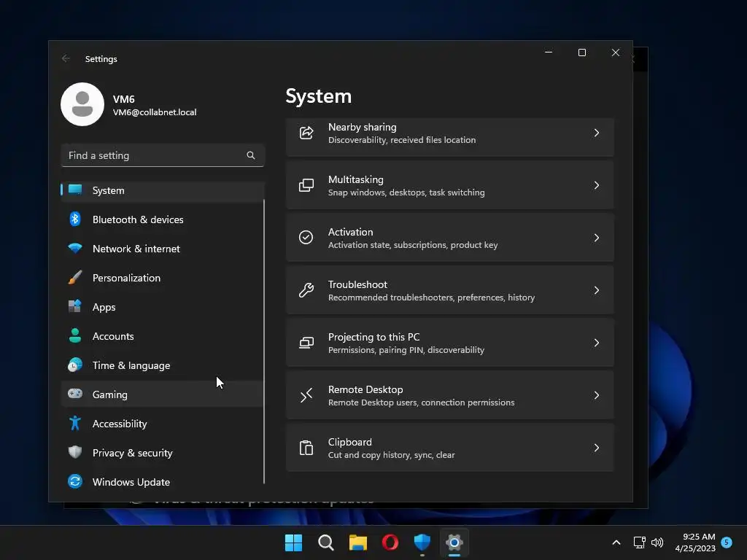Click the System monitor icon in sidebar

click(x=75, y=190)
